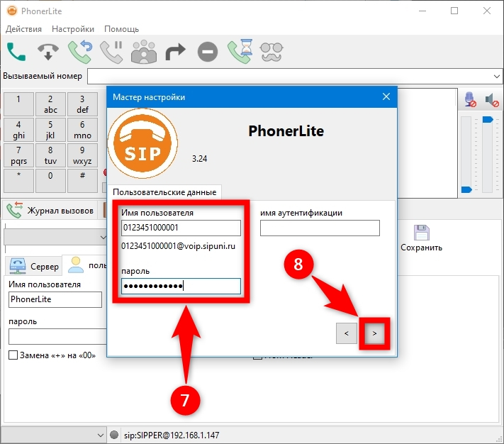Select the user settings tab with person icon
The height and width of the screenshot is (444, 504).
pos(85,265)
